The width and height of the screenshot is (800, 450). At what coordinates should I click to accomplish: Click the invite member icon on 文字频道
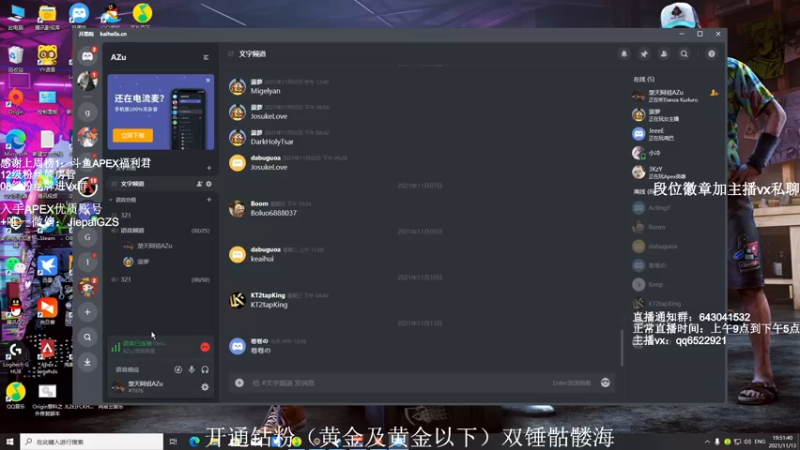[199, 184]
